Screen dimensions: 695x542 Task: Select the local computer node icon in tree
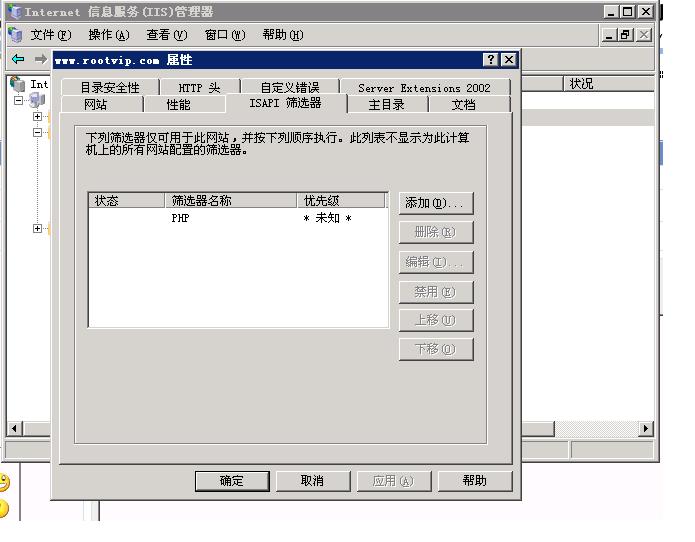tap(37, 101)
